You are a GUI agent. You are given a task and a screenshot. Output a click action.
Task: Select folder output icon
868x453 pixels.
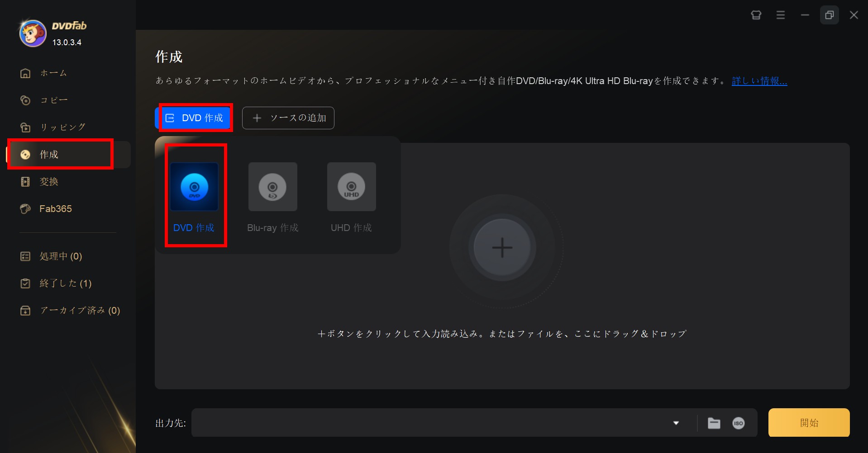[714, 423]
